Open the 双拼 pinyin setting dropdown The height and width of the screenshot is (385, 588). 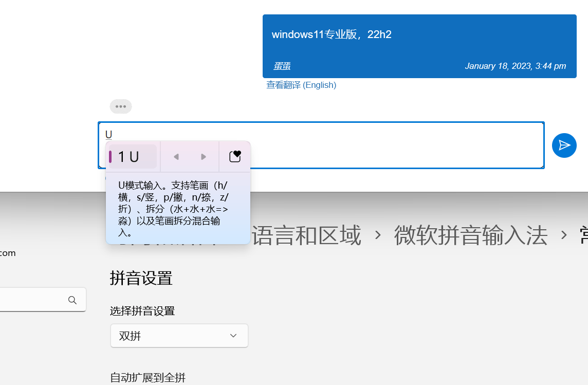pyautogui.click(x=179, y=336)
